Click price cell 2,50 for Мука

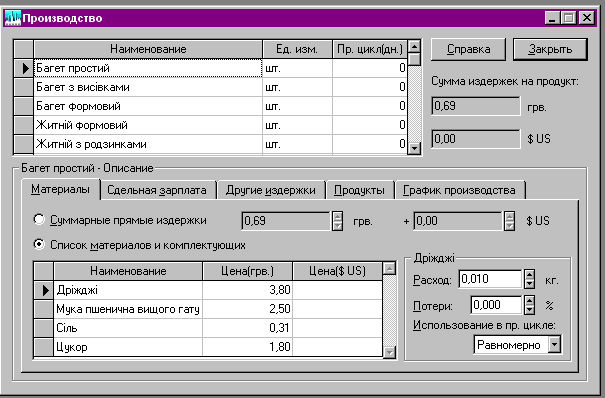coord(247,309)
